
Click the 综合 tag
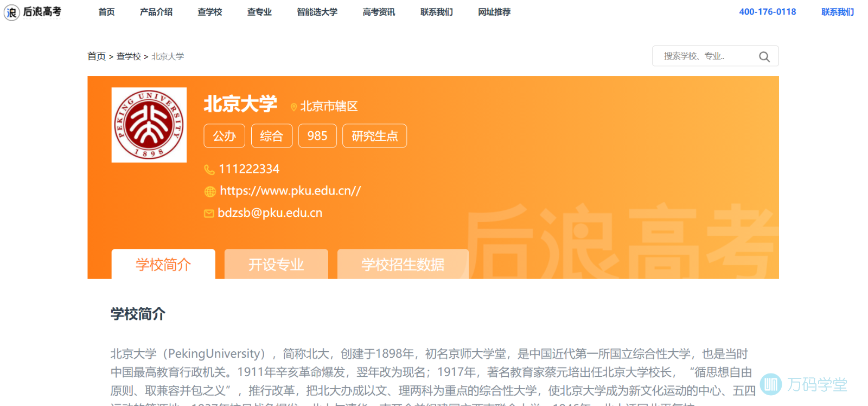tap(272, 136)
